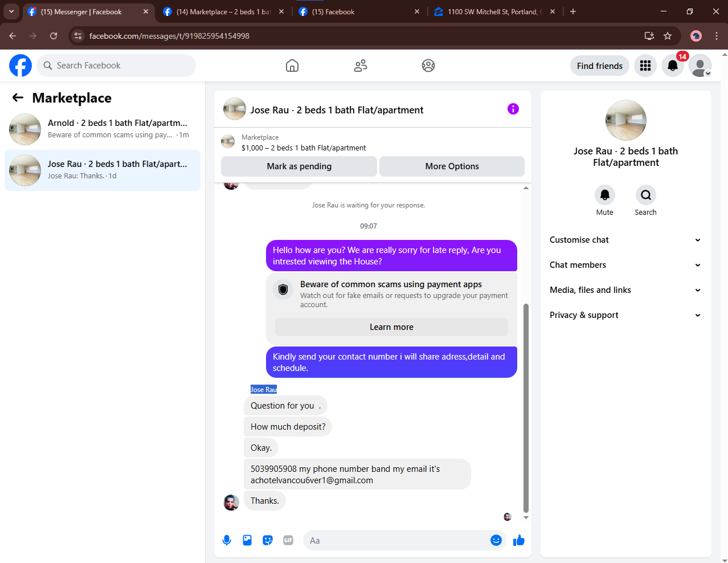Navigate back in browser

coord(13,36)
